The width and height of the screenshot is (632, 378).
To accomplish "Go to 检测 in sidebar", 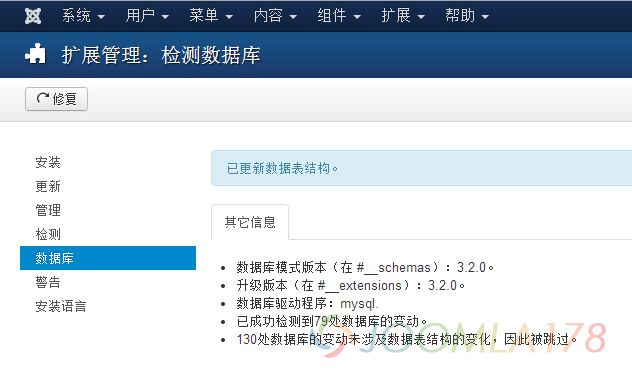I will [x=48, y=234].
